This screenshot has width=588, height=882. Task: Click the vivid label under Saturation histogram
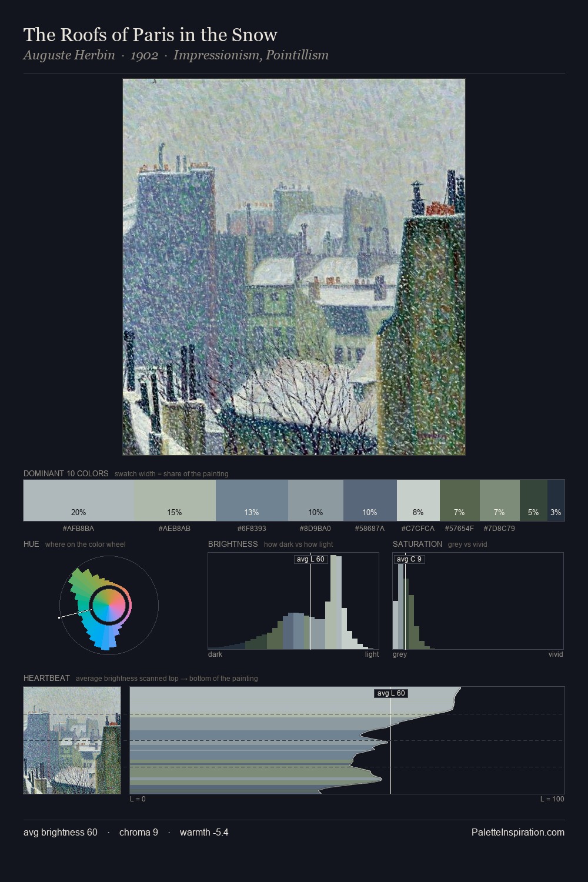556,654
